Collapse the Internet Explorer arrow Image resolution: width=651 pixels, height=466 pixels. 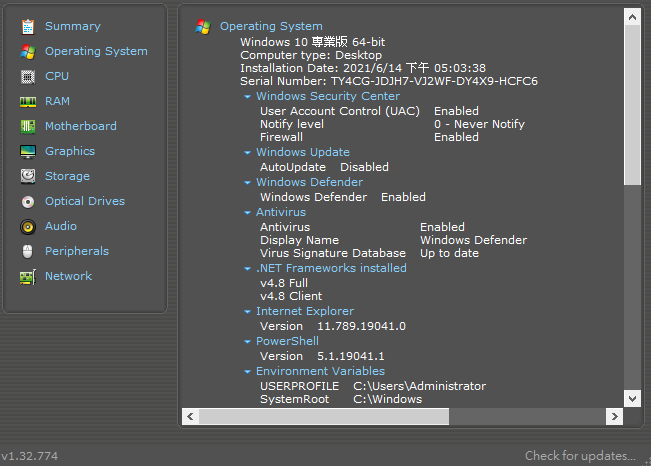point(247,312)
